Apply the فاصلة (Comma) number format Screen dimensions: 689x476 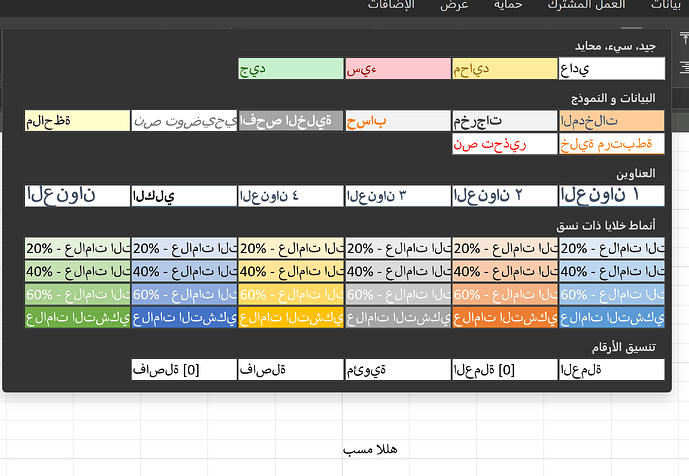290,370
